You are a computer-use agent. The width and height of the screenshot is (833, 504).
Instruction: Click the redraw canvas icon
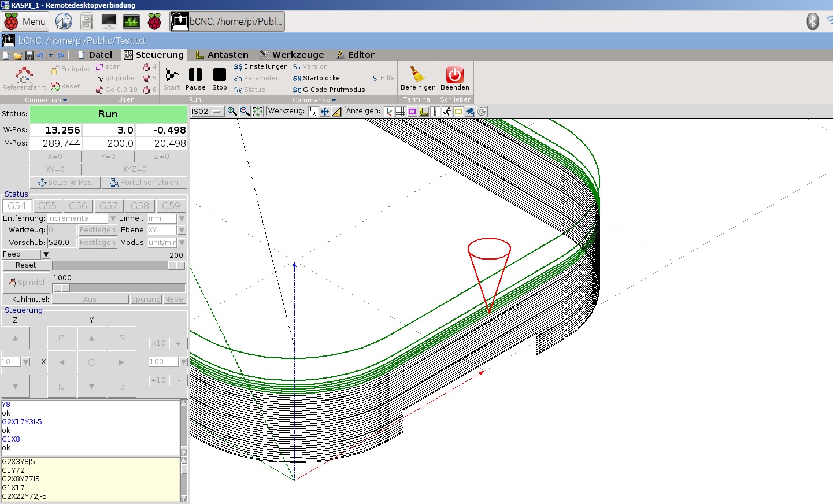482,111
